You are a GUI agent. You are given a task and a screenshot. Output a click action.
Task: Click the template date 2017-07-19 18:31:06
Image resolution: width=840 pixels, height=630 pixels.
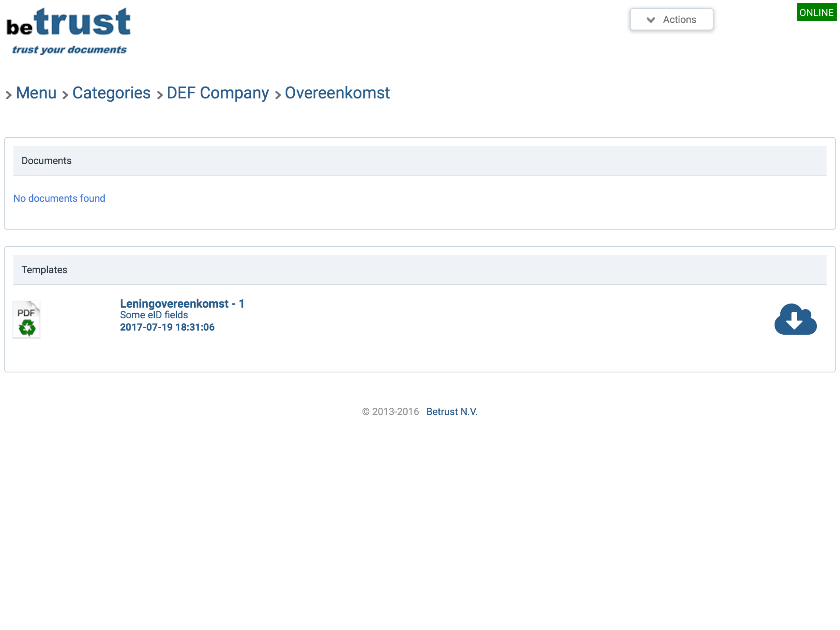point(167,327)
